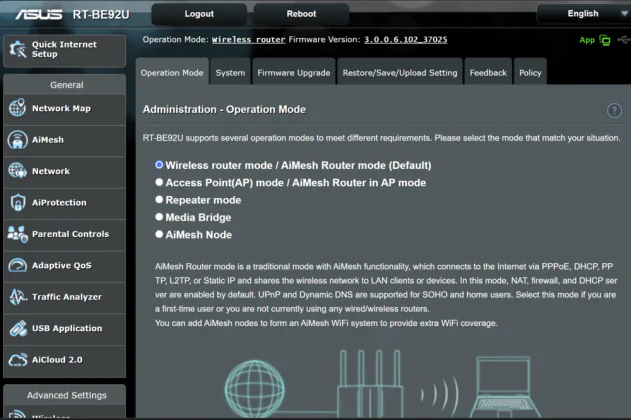
Task: Switch to the Operation Mode tab
Action: tap(172, 72)
